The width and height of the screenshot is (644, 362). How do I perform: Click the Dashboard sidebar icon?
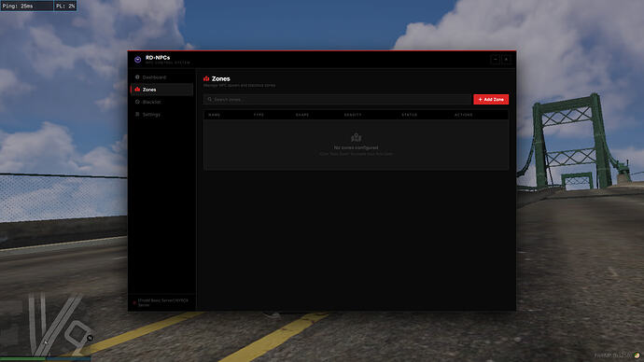coord(137,77)
